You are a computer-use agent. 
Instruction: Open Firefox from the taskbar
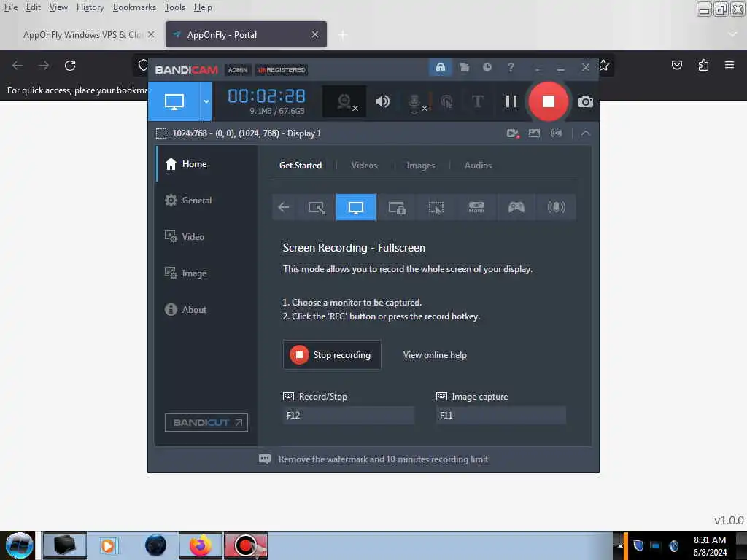tap(200, 545)
